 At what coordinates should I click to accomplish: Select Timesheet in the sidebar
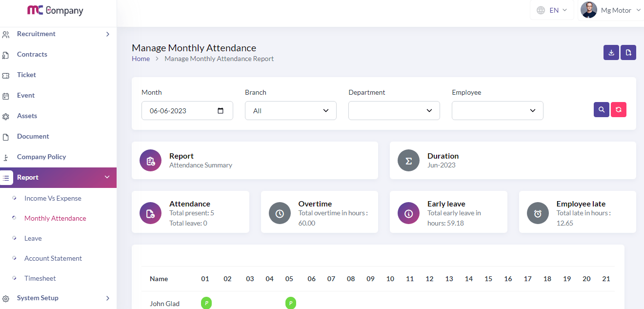coord(40,278)
